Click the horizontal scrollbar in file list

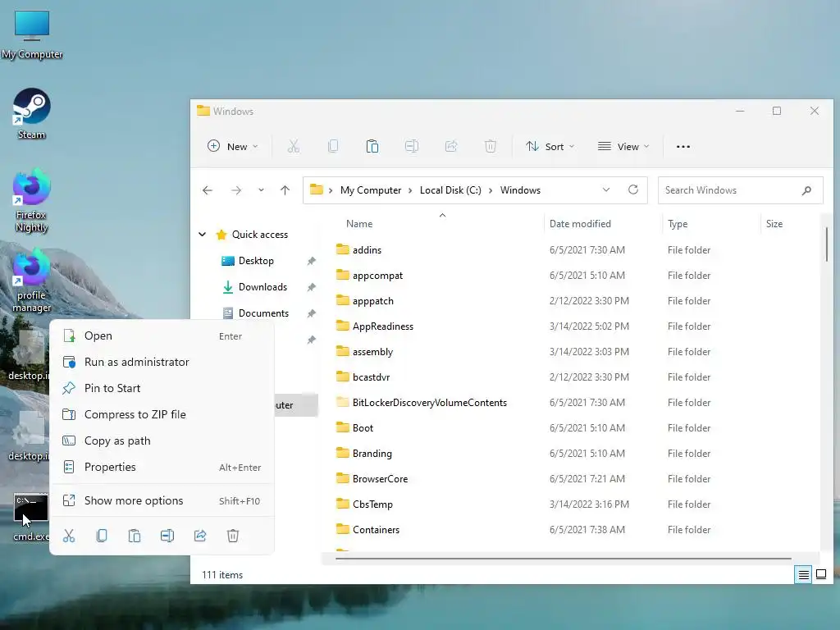click(563, 558)
